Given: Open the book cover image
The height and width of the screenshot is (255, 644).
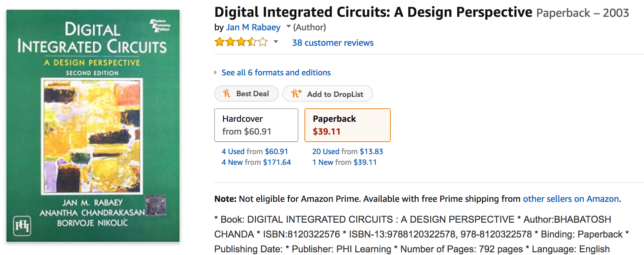Looking at the screenshot, I should pyautogui.click(x=93, y=125).
